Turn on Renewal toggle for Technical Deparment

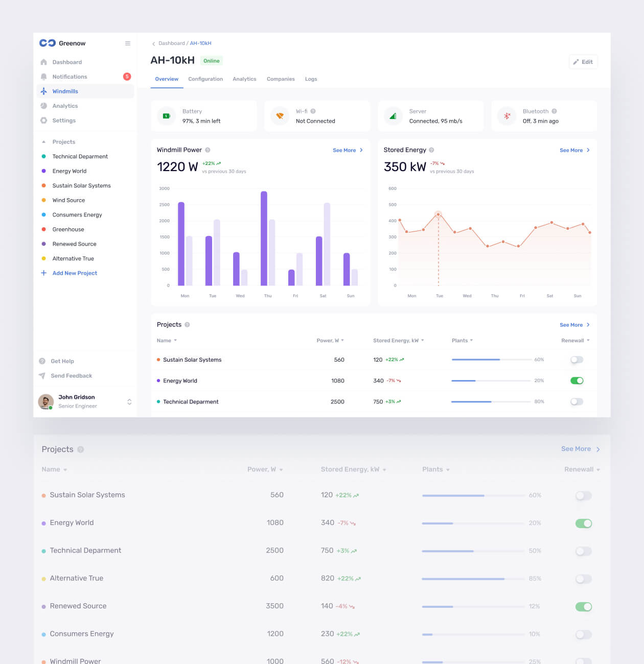click(577, 402)
